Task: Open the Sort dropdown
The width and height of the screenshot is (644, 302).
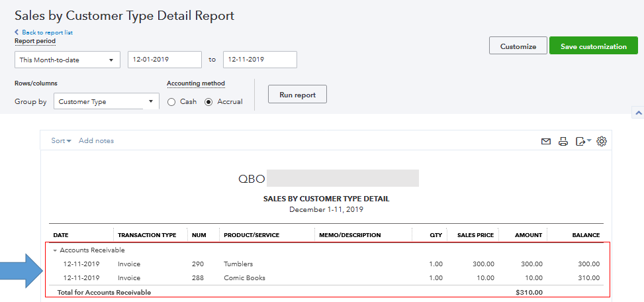Action: coord(61,140)
